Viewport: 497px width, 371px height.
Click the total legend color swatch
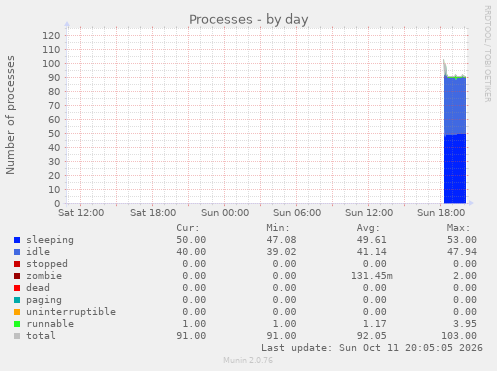17,336
